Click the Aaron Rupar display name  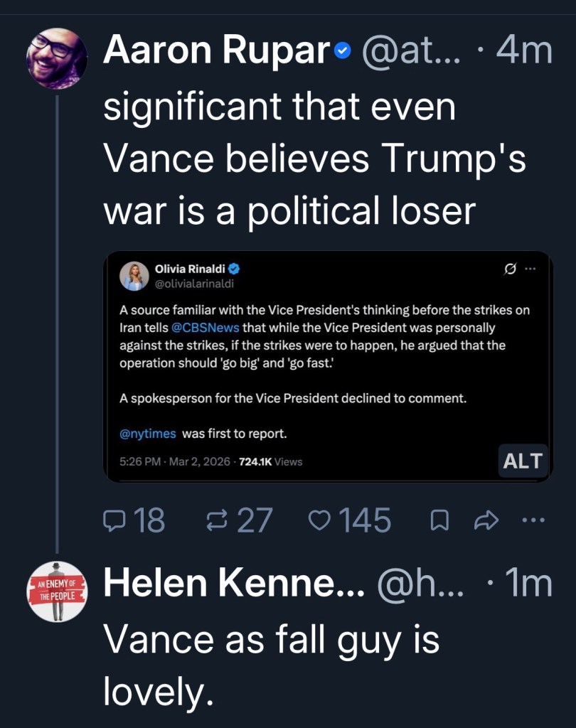point(217,51)
